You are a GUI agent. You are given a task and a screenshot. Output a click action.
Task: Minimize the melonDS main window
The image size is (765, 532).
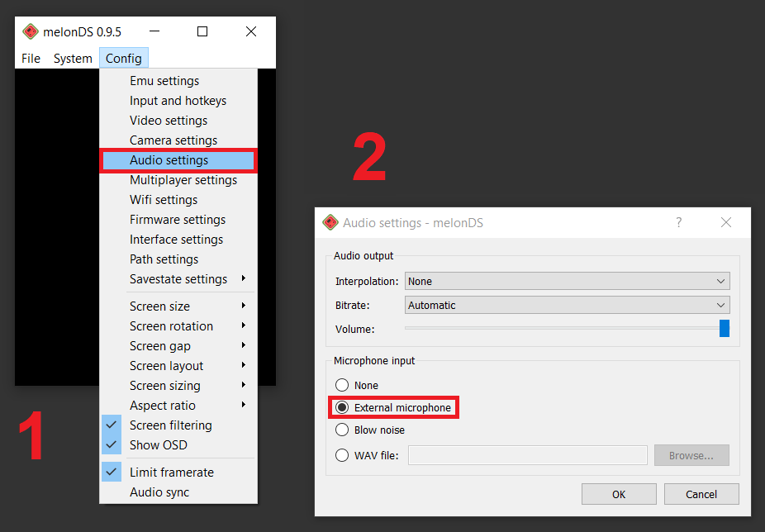153,32
